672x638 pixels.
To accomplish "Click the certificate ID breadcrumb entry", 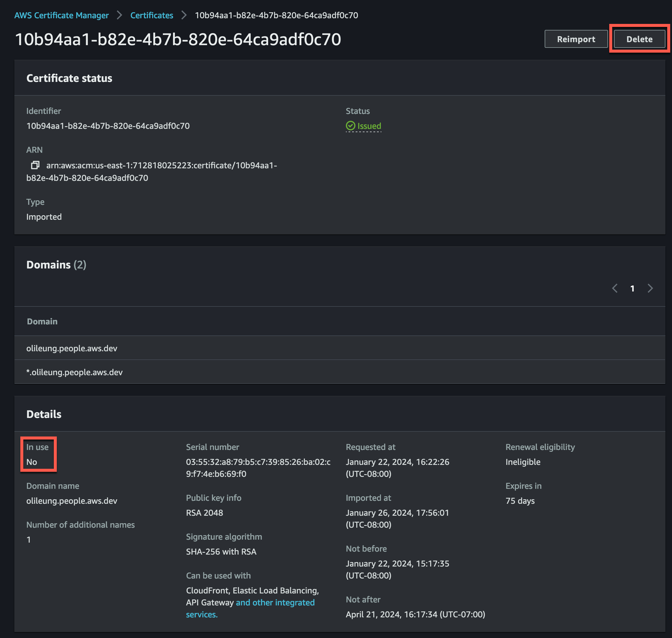I will [x=277, y=15].
